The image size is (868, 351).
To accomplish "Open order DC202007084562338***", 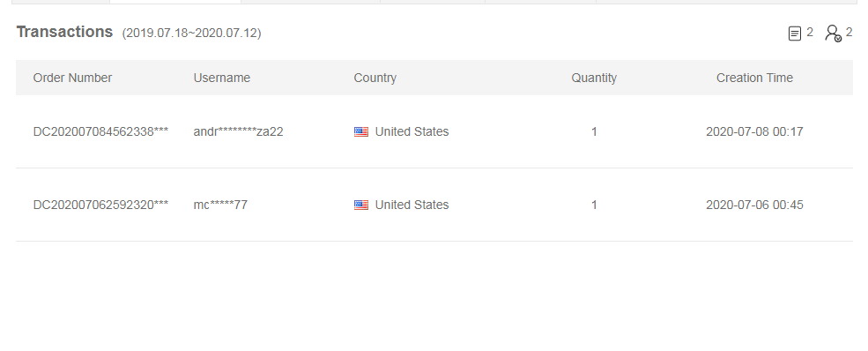I will pyautogui.click(x=100, y=131).
